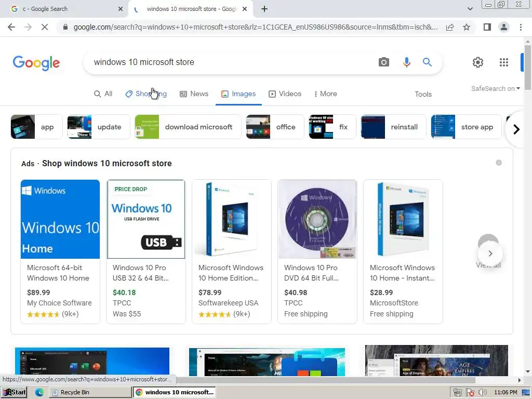This screenshot has width=532, height=399.
Task: Click the Windows 10 Pro DVD disc image
Action: [x=317, y=219]
